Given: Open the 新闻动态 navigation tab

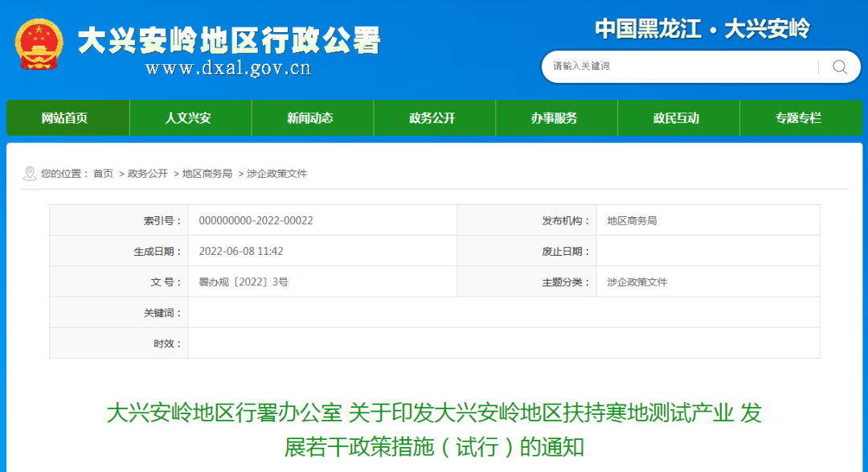Looking at the screenshot, I should click(313, 117).
